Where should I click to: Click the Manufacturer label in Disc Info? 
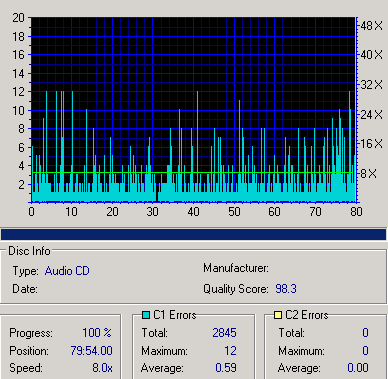(236, 268)
